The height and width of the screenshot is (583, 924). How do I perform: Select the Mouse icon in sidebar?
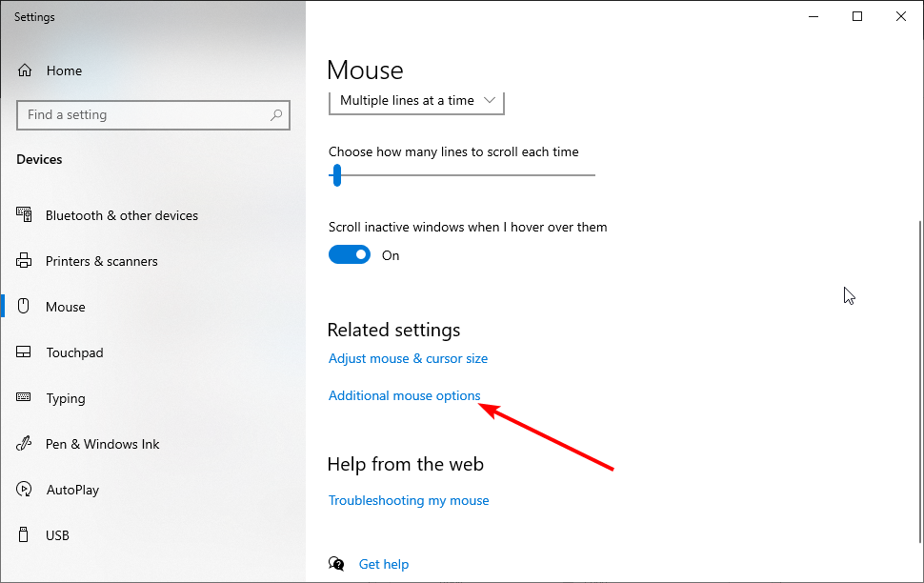click(24, 306)
